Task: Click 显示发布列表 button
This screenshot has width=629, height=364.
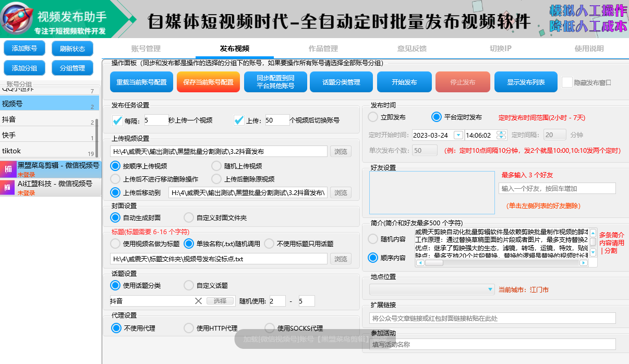Action: (526, 82)
